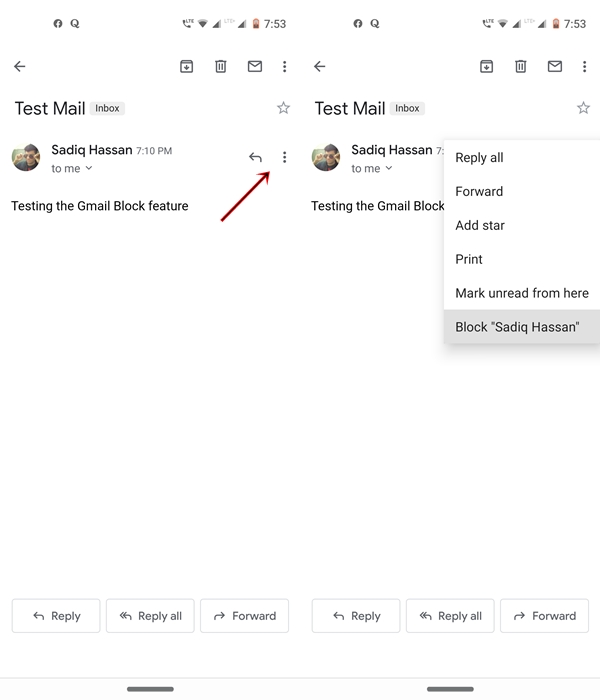Tap home gesture bar in right screenshot
Screen dimensions: 600x700
(x=450, y=689)
